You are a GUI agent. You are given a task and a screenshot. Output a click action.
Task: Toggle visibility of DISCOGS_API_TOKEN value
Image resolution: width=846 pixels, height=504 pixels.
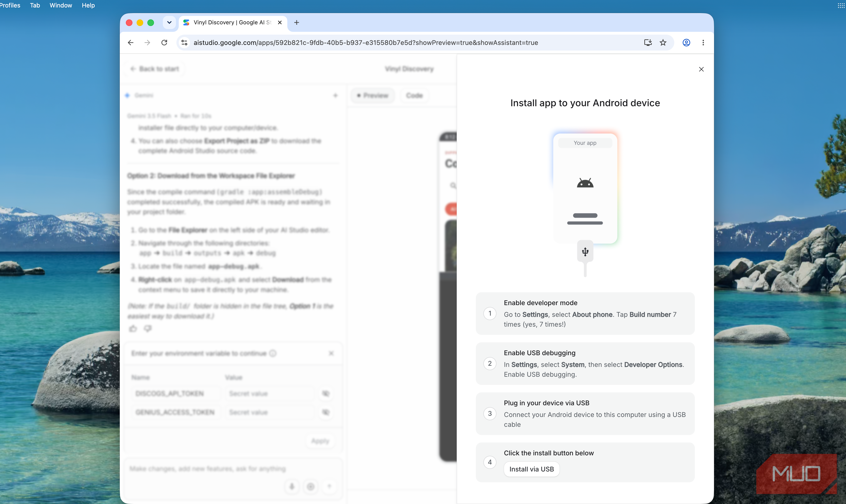click(326, 394)
